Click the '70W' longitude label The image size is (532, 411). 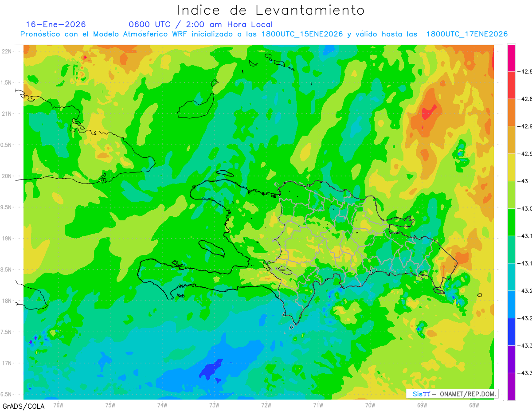[370, 404]
